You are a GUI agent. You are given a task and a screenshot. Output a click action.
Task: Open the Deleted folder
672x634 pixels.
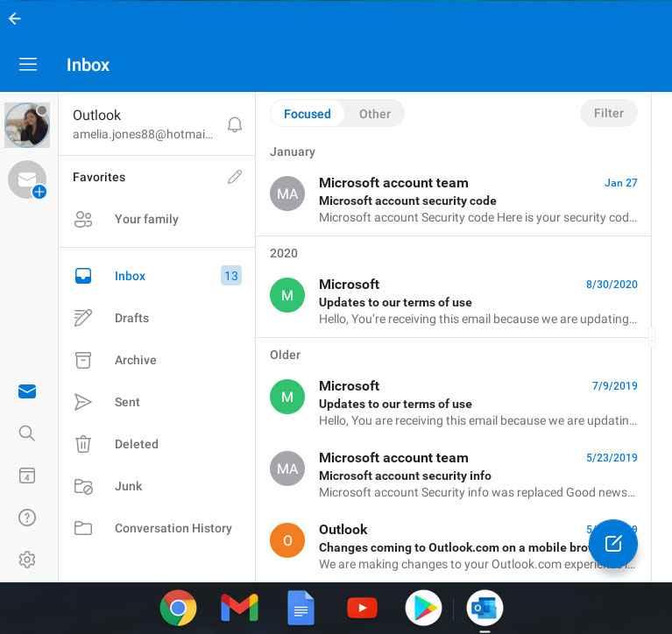(136, 444)
